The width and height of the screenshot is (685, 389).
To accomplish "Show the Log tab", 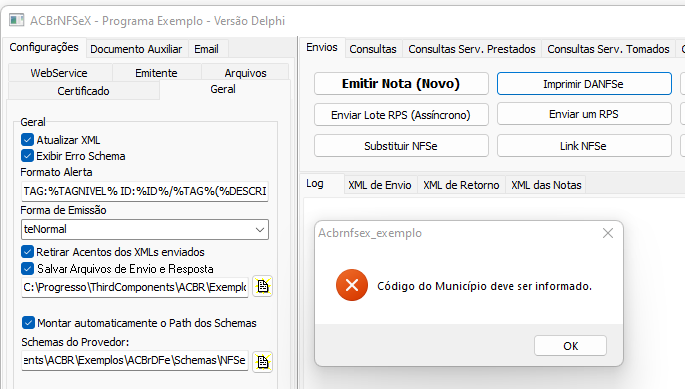I will coord(315,184).
